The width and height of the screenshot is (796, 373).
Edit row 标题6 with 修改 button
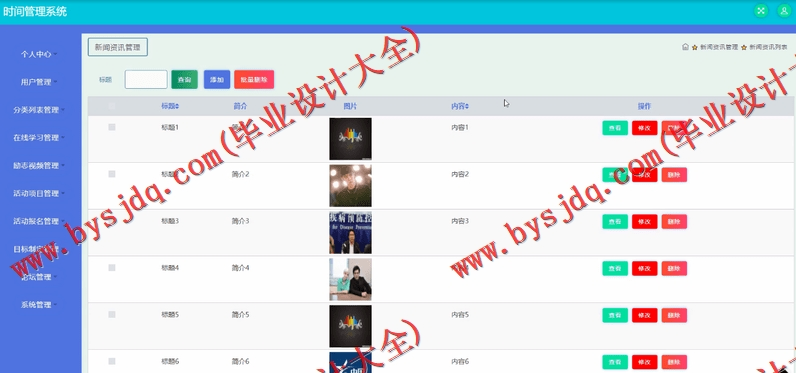click(644, 362)
